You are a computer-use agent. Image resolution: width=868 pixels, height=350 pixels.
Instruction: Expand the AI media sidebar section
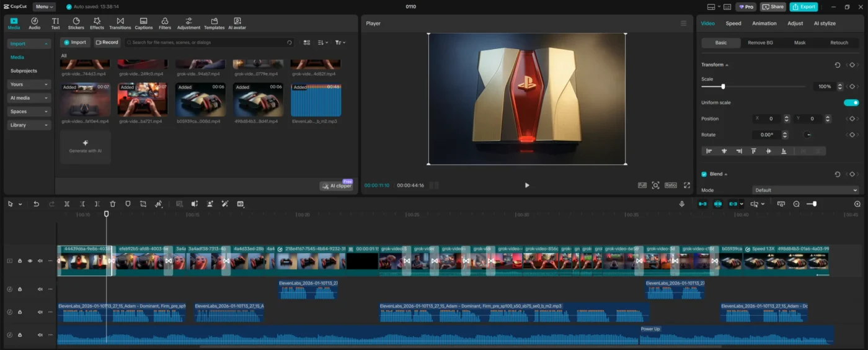29,98
